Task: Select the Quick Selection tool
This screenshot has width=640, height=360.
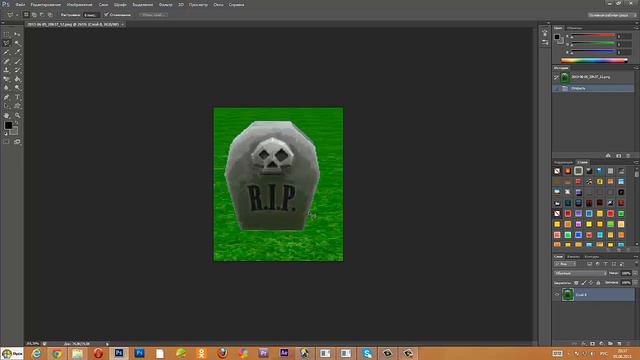Action: pyautogui.click(x=17, y=43)
